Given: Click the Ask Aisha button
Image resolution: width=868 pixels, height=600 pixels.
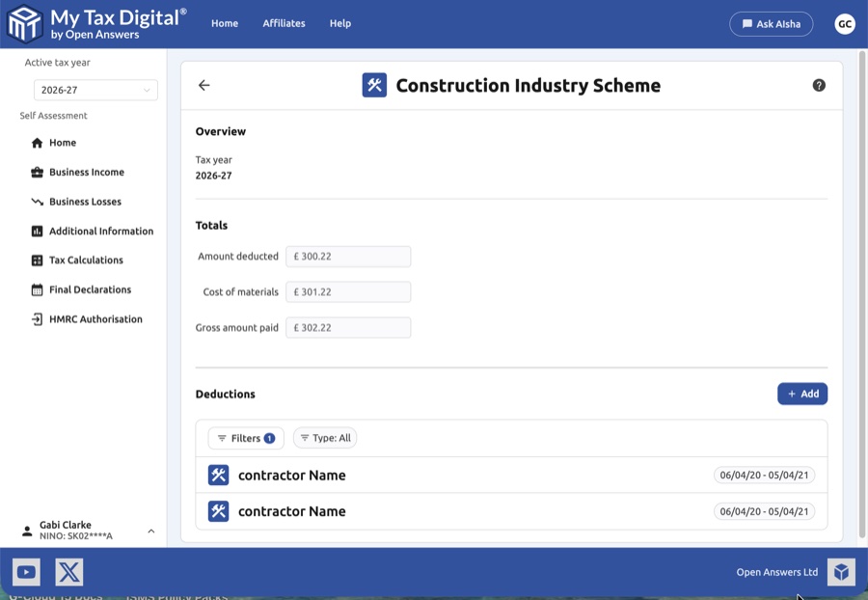Looking at the screenshot, I should [772, 24].
